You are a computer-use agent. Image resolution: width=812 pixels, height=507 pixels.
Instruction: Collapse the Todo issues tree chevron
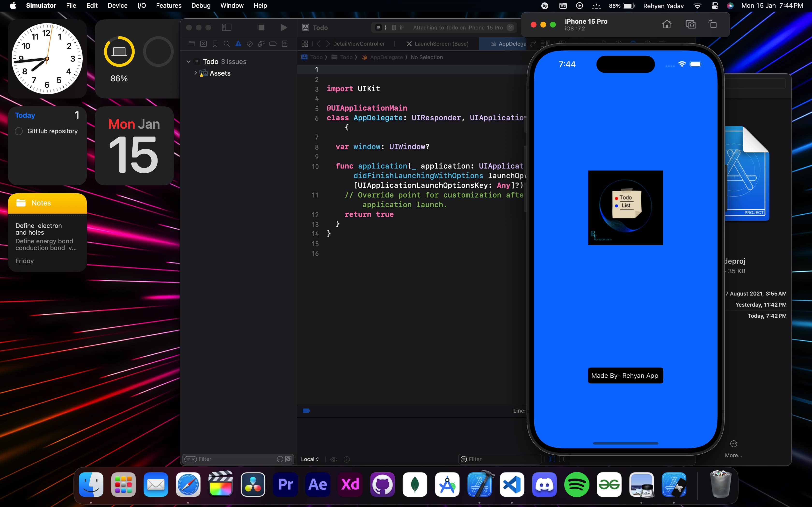click(188, 61)
